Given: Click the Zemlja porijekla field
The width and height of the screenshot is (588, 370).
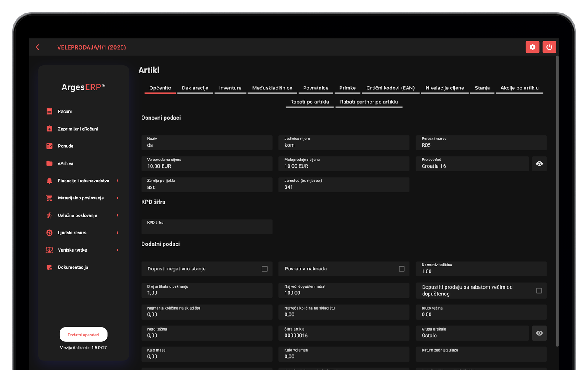Looking at the screenshot, I should pos(207,184).
